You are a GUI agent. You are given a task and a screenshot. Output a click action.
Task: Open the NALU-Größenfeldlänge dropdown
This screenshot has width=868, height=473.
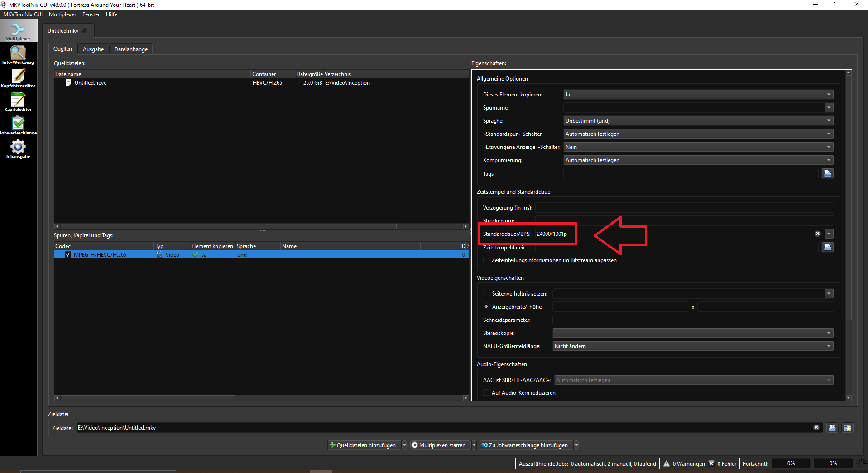(x=693, y=346)
